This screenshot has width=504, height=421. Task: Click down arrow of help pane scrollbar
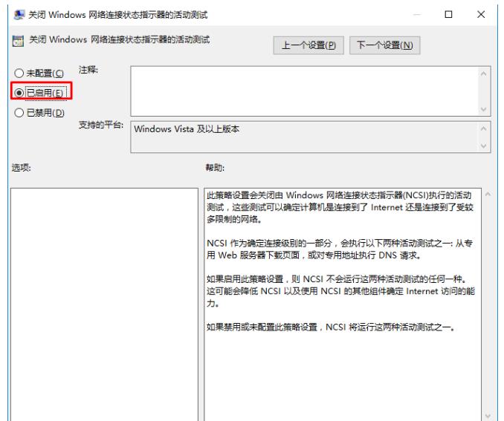coord(488,417)
